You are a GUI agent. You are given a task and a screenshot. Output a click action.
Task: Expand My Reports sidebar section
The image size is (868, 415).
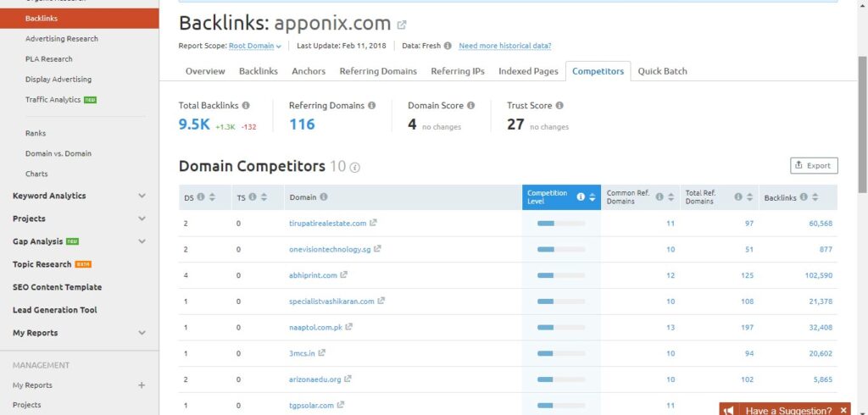[x=142, y=333]
